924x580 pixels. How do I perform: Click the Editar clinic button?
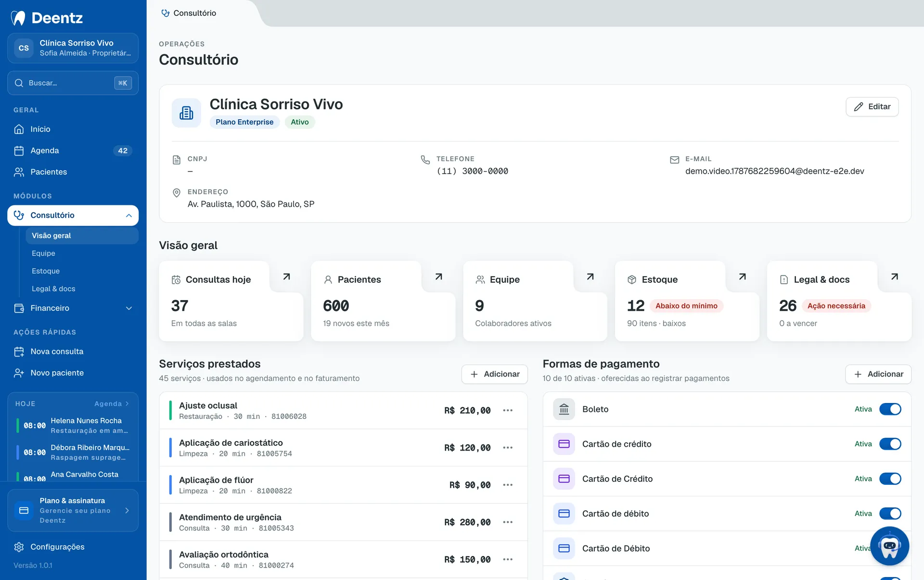(872, 107)
